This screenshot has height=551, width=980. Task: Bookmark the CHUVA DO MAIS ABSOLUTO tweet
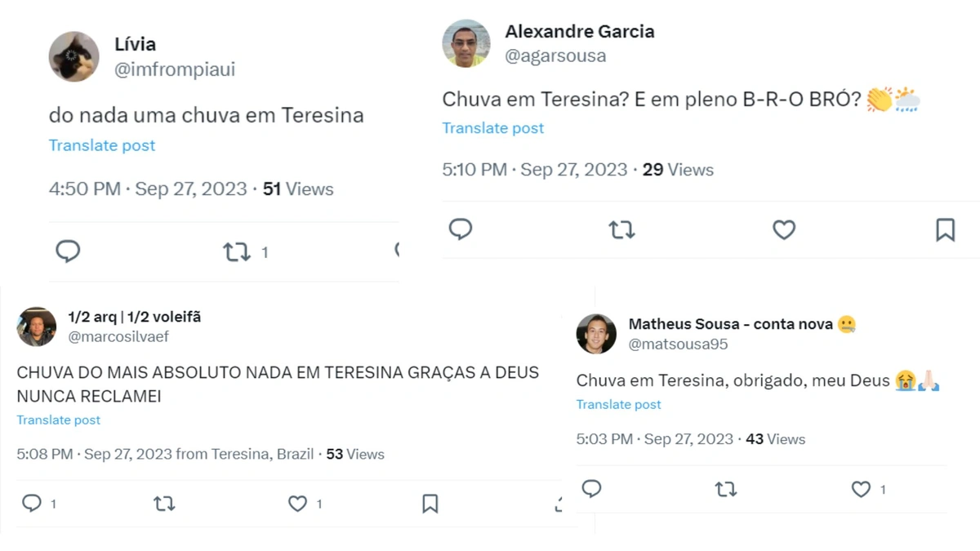pyautogui.click(x=430, y=504)
